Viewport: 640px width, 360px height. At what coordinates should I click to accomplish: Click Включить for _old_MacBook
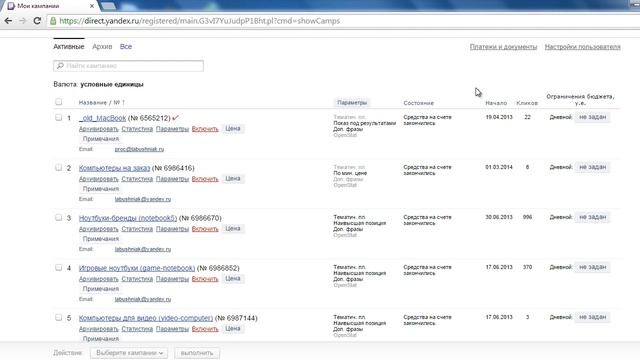(x=205, y=129)
